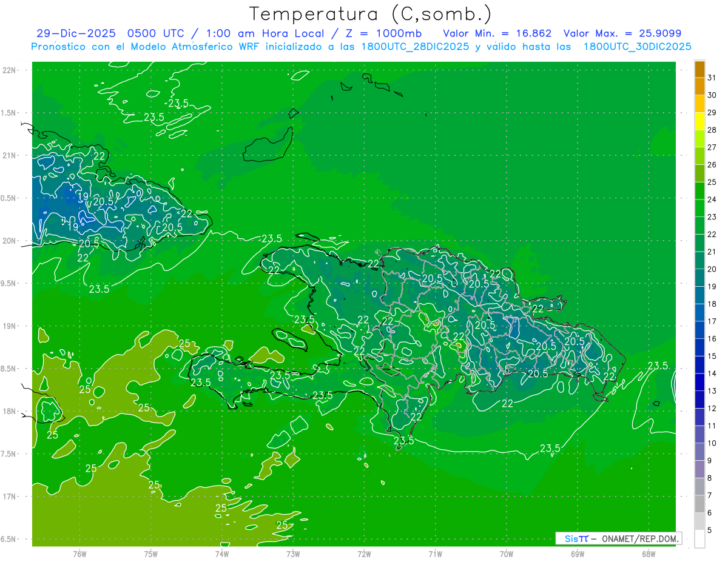
Task: Click the '24' color legend label
Action: tap(712, 199)
